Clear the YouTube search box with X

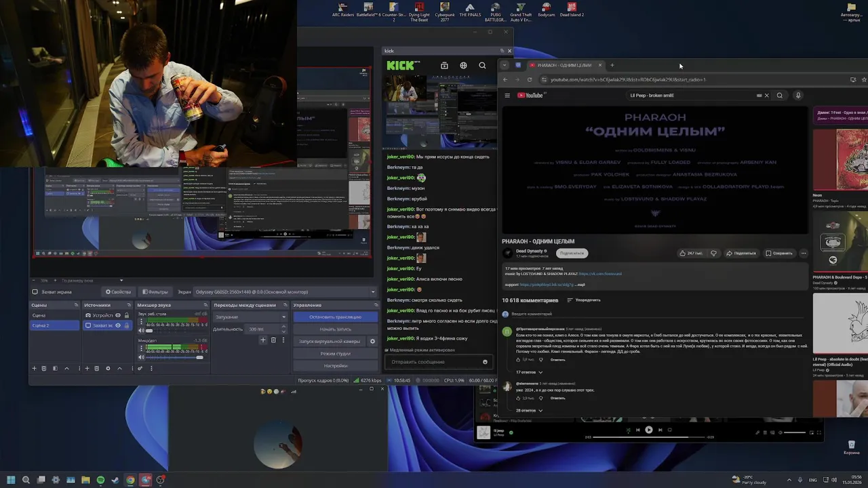pos(767,96)
